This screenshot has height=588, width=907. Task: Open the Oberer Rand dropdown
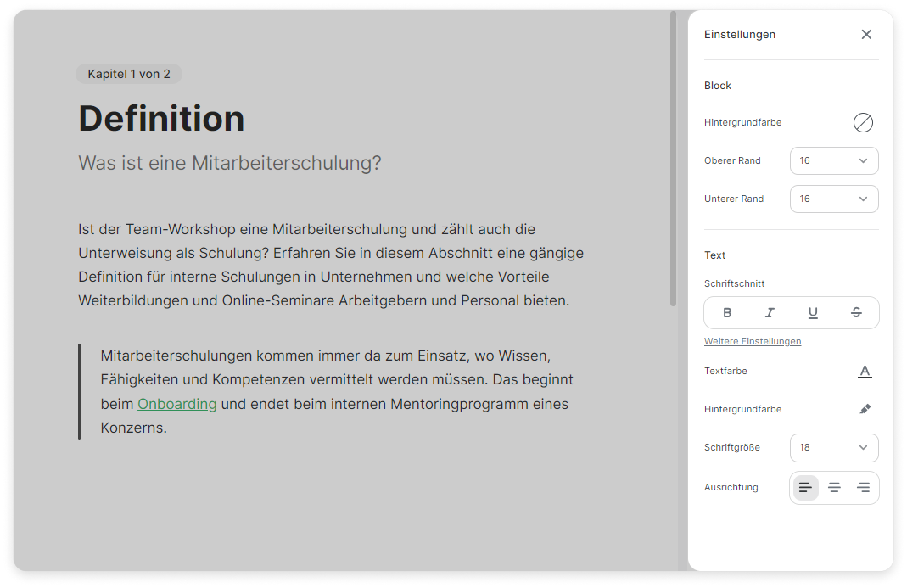click(x=833, y=161)
